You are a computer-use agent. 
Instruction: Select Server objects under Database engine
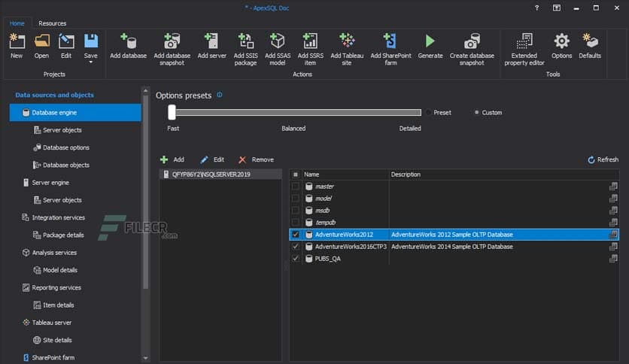click(58, 130)
